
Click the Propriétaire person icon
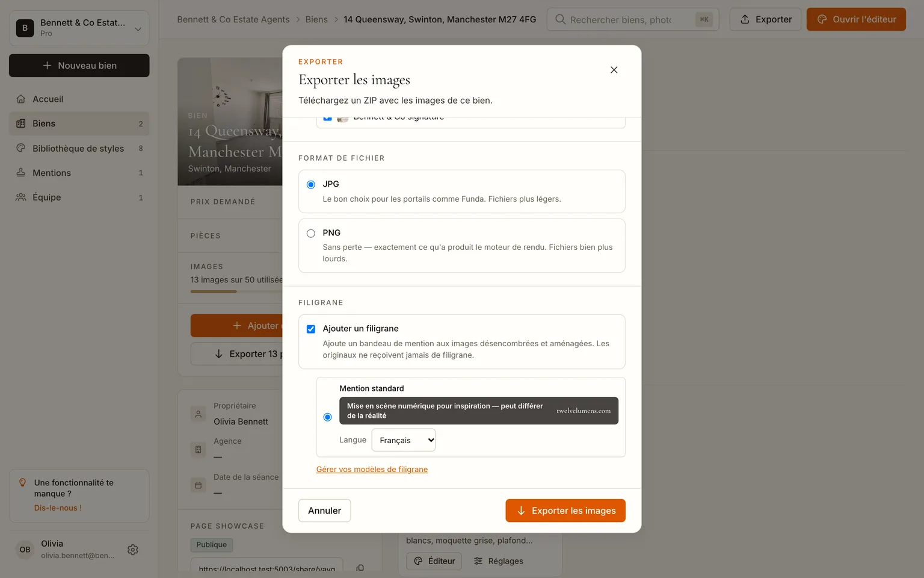tap(198, 414)
